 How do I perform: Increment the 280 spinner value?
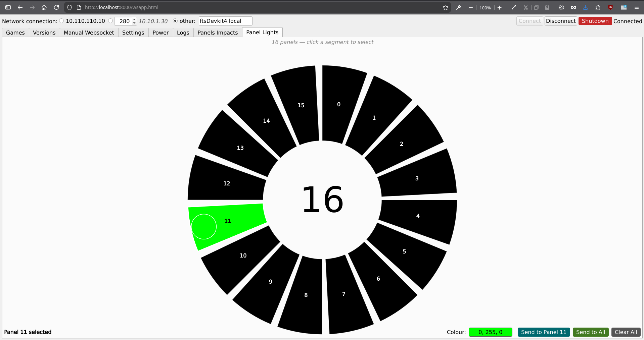134,19
